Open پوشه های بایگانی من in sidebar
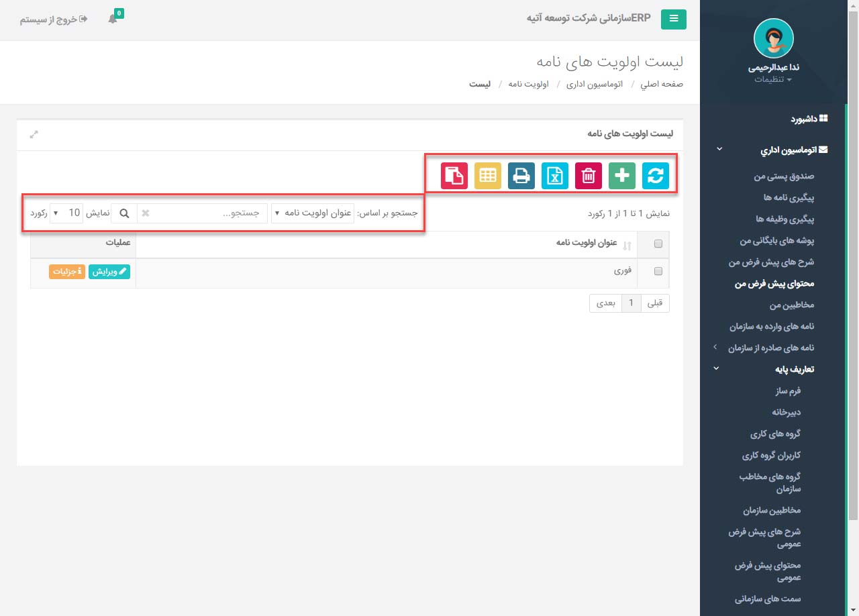 (x=777, y=240)
